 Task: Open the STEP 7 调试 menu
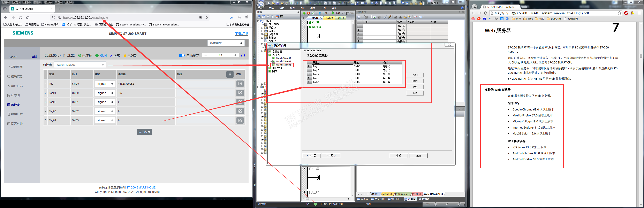coord(313,8)
